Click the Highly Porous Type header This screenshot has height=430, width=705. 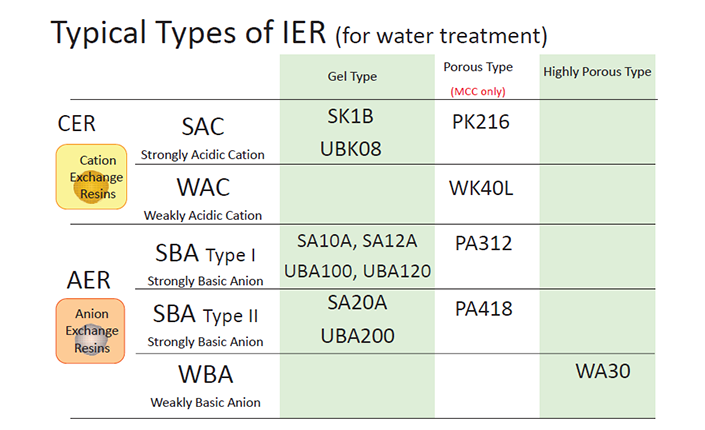point(597,72)
